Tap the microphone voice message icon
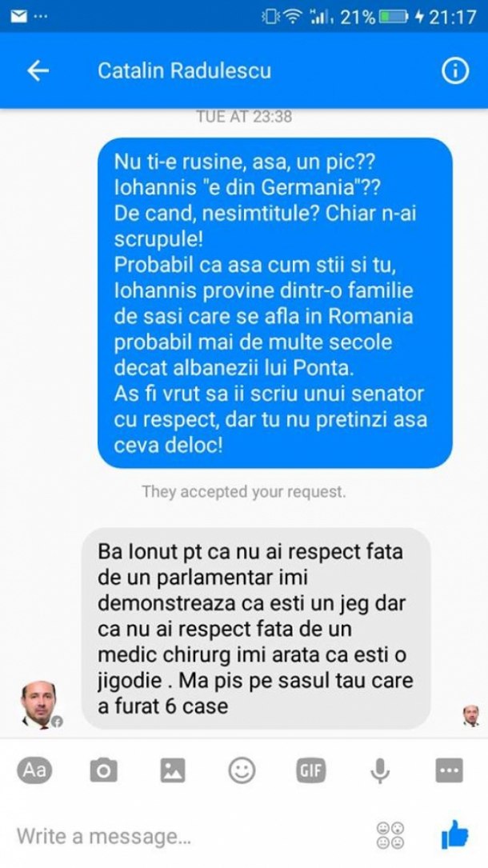 coord(379,770)
